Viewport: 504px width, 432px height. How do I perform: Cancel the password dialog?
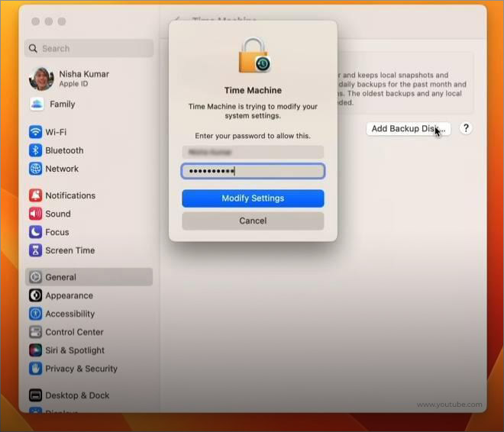tap(253, 221)
